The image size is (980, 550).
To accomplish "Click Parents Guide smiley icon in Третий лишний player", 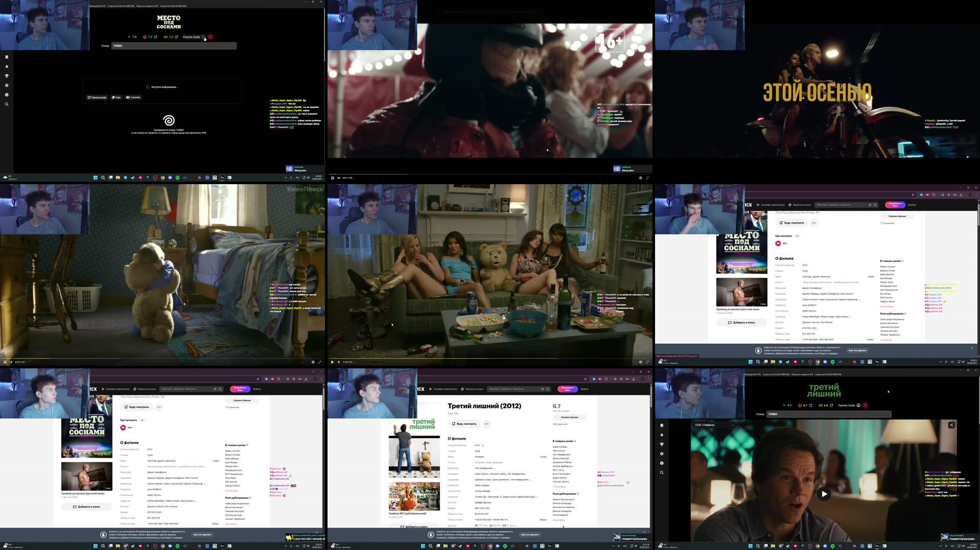I will pos(859,405).
